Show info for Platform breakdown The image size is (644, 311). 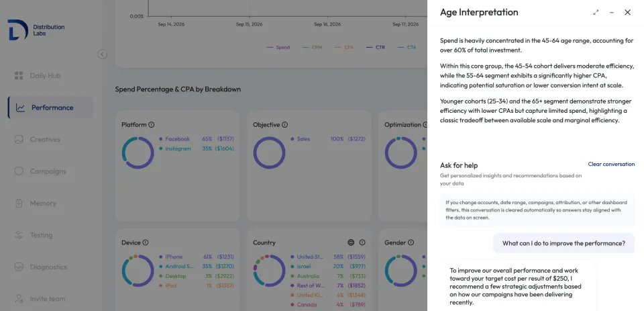pyautogui.click(x=151, y=125)
